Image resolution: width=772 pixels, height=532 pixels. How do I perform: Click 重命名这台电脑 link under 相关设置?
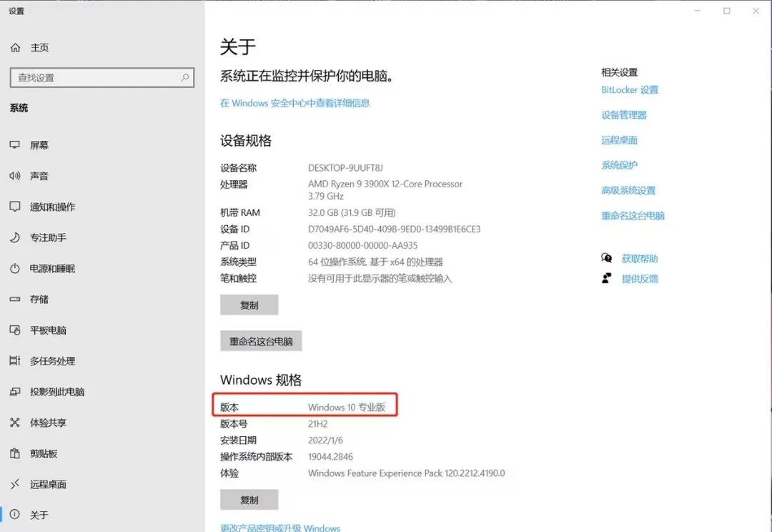pos(633,215)
